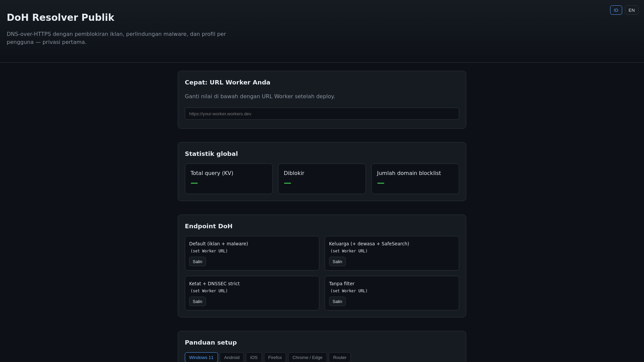Copy the Ketat + DNSSEC strict endpoint
The height and width of the screenshot is (362, 644).
198,301
